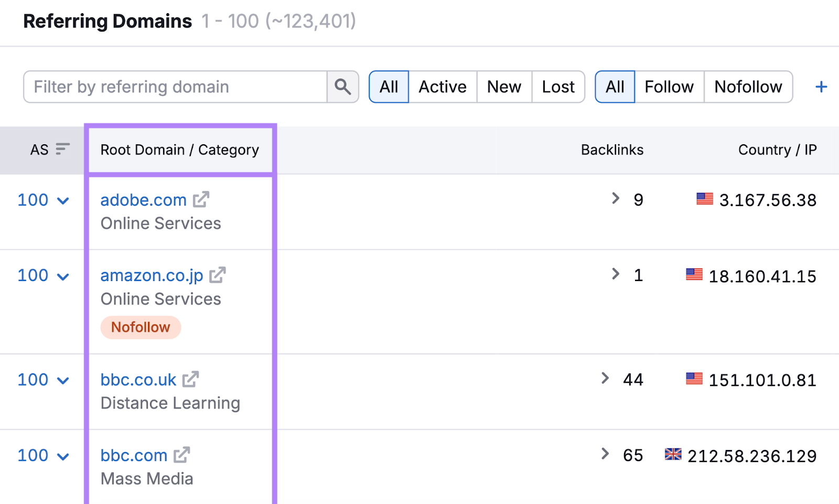The image size is (839, 504).
Task: Click Online Services under amazon.co.jp
Action: click(x=160, y=299)
